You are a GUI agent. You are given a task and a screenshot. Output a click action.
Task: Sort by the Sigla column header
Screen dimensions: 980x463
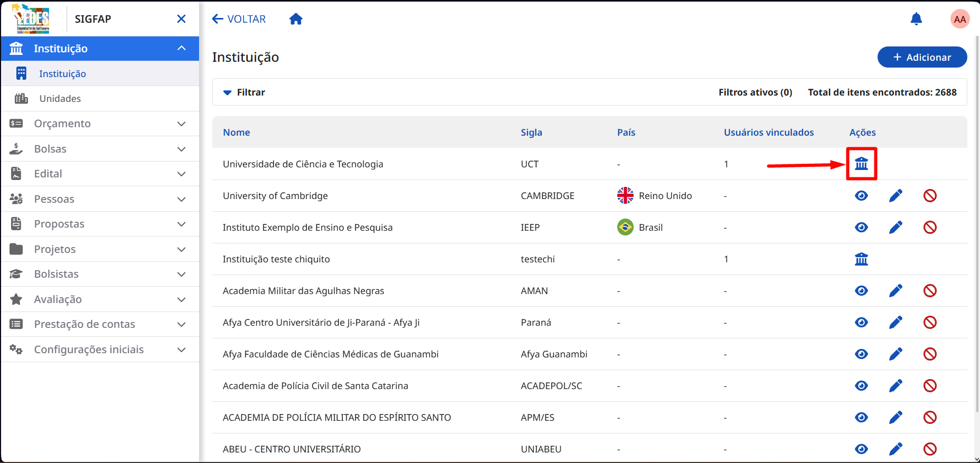click(531, 133)
